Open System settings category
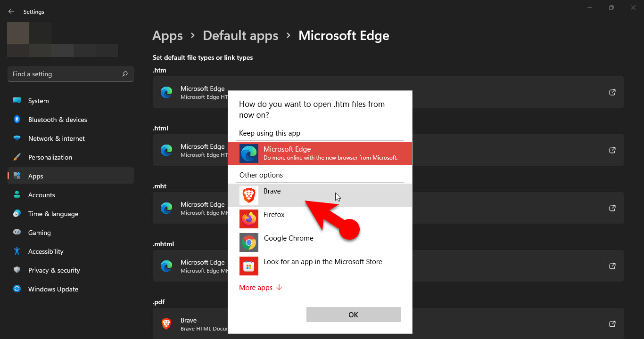The image size is (644, 339). 71,101
